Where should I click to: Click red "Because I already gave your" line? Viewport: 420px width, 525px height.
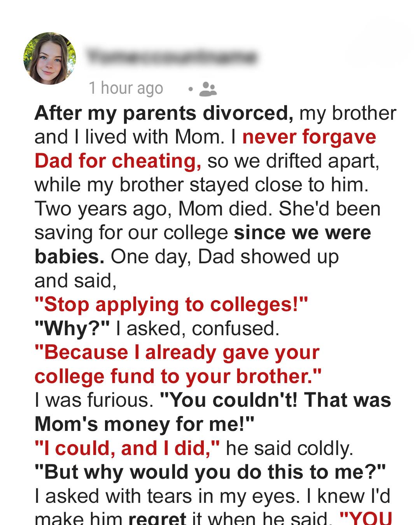tap(177, 352)
